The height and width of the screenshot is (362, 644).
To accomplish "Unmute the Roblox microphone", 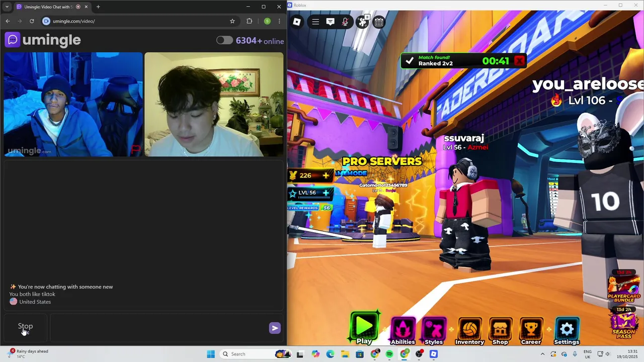I will 345,22.
